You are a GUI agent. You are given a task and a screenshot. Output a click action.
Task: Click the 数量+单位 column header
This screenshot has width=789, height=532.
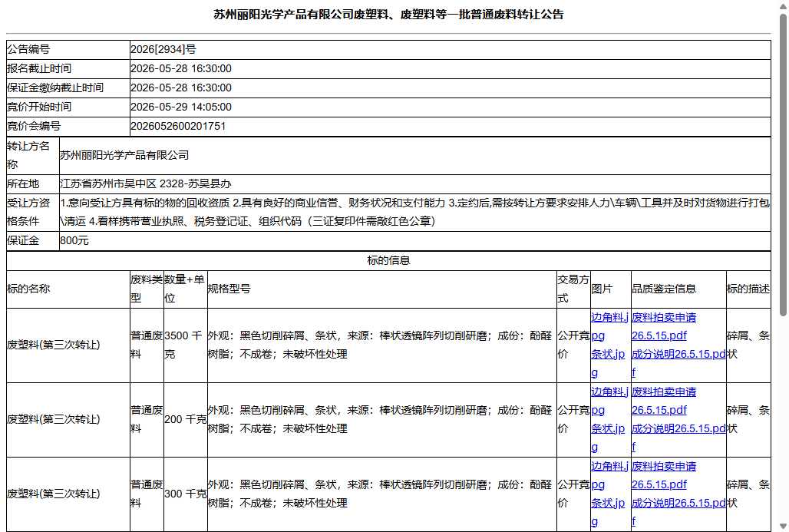[185, 289]
